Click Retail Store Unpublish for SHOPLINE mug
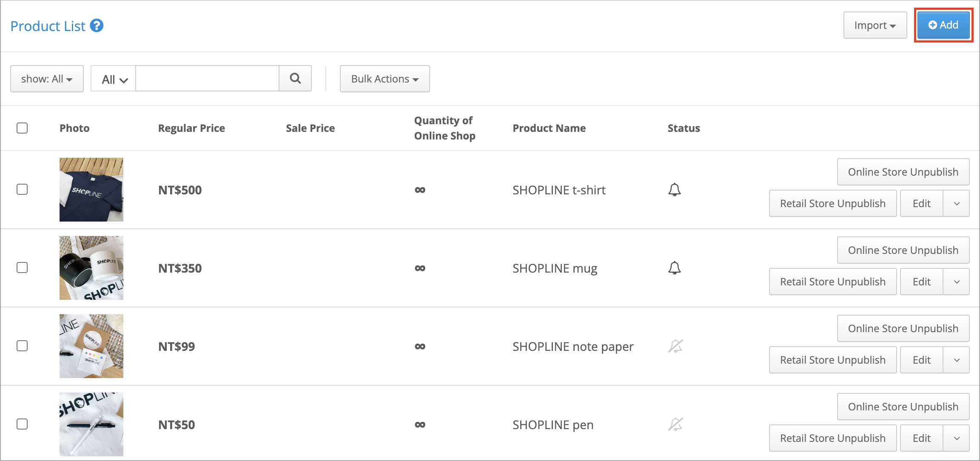Screen dimensions: 980x461 tap(833, 282)
